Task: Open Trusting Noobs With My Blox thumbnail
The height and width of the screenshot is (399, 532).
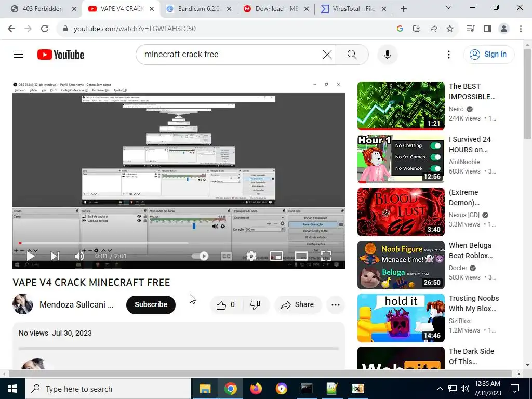Action: click(x=401, y=317)
